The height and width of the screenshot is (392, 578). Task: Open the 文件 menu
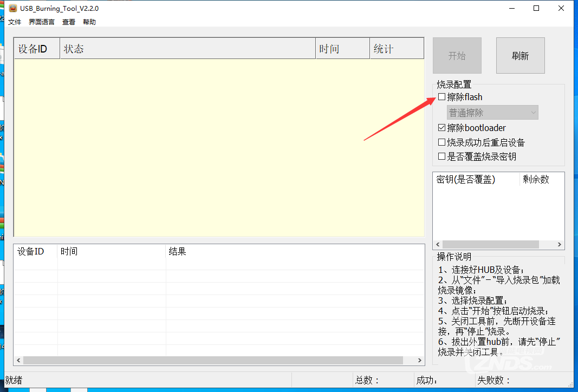coord(15,22)
